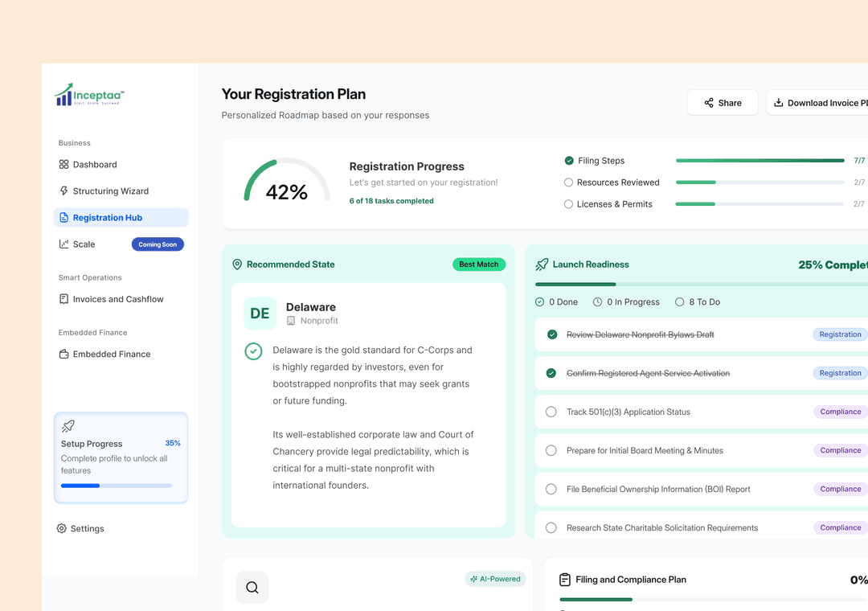Click Compliance tag on Track 501(c)(3) row
The height and width of the screenshot is (611, 868).
click(841, 412)
